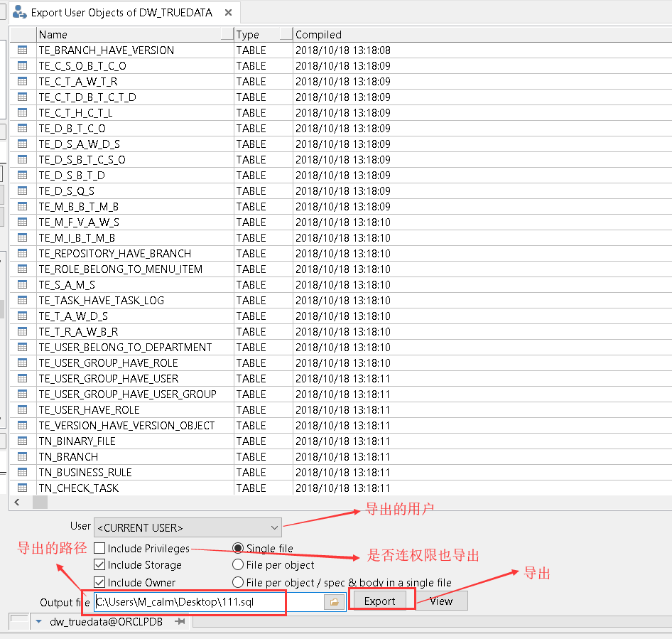Click table icon beside TE_ROLE_BELONG_TO_MENU_ITEM
Screen dimensions: 672x639
(22, 269)
